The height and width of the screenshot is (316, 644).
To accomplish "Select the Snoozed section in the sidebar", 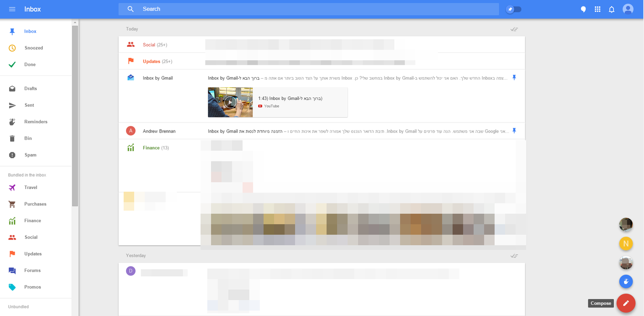I will (33, 47).
